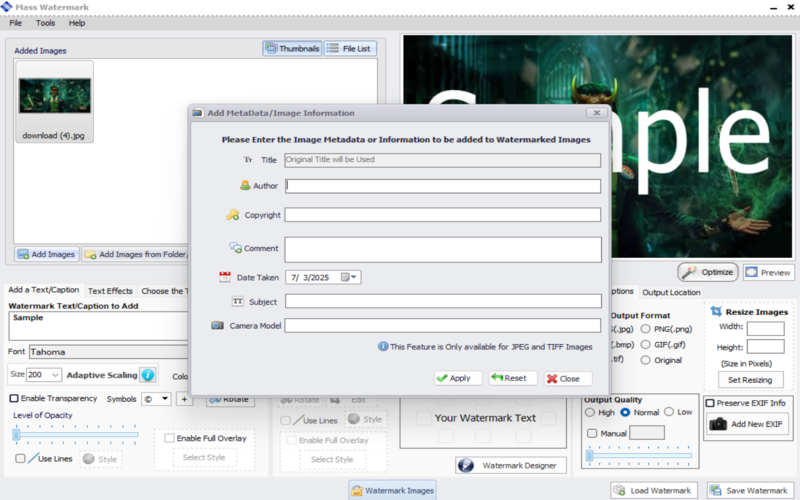
Task: Click the Title text icon
Action: (x=248, y=160)
